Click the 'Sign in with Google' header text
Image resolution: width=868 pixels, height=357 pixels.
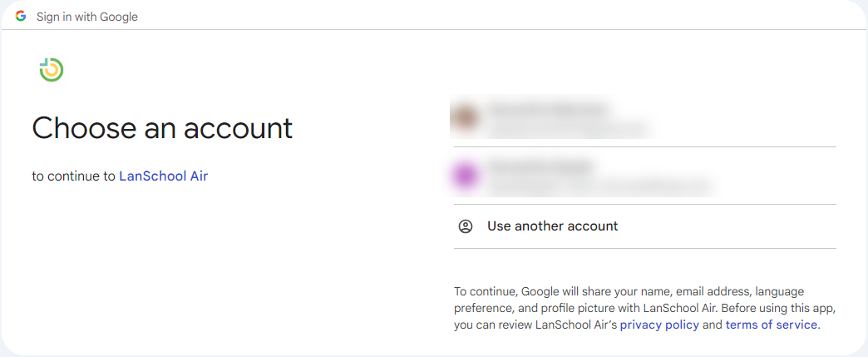87,17
